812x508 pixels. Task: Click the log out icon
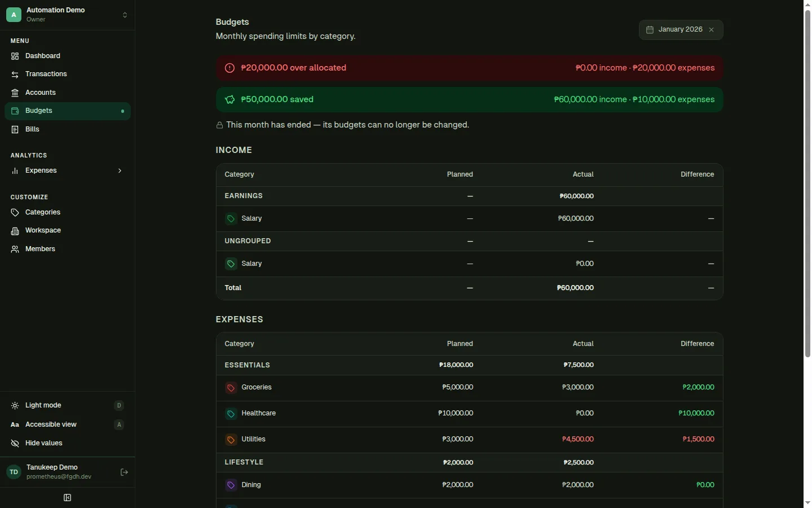(124, 472)
